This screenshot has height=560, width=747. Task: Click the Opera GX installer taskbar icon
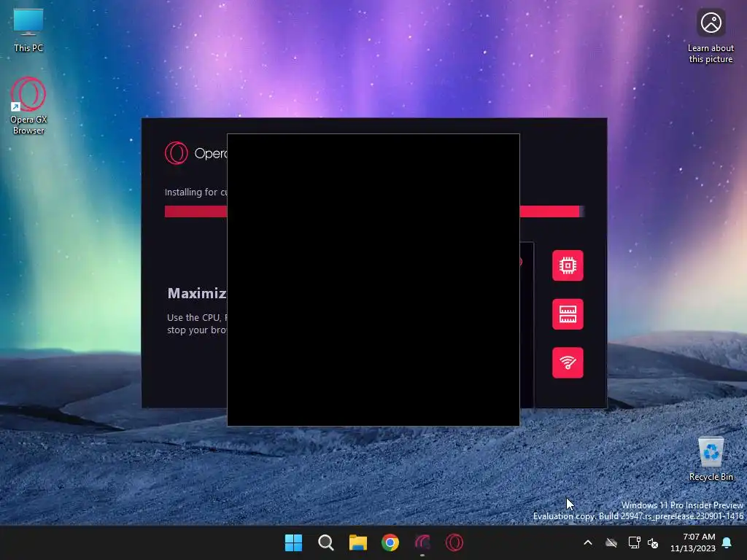422,542
